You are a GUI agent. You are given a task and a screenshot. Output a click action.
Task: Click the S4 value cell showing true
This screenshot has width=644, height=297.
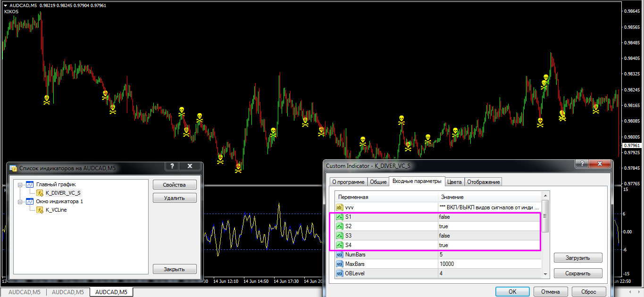click(489, 245)
